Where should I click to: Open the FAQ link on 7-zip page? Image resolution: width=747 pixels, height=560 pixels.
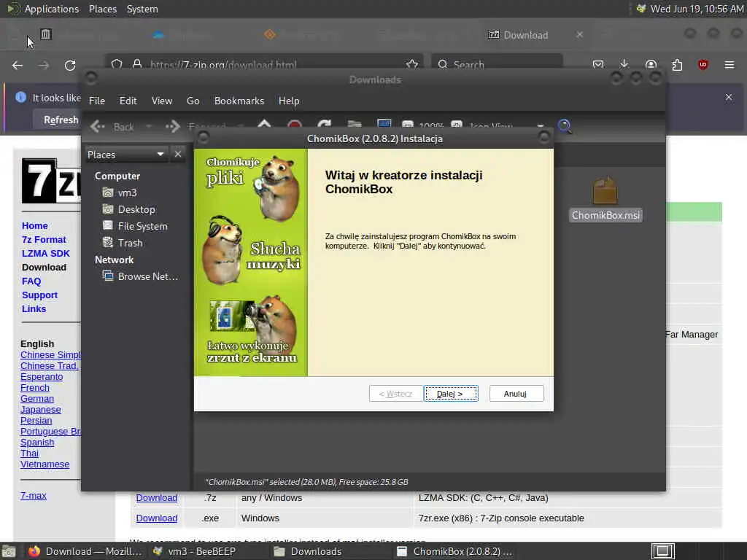pyautogui.click(x=31, y=281)
